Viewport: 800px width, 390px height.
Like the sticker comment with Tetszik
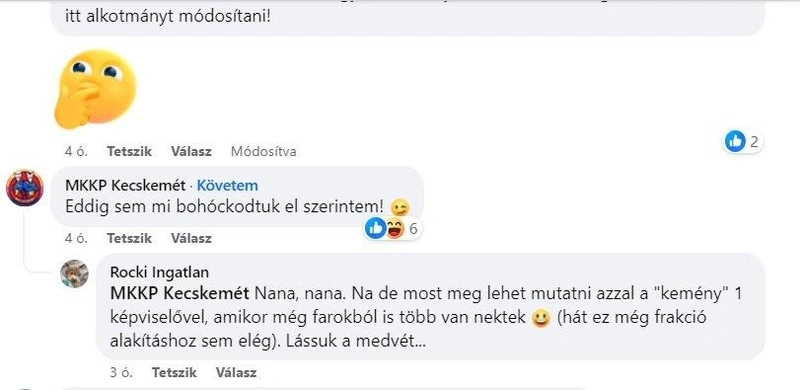coord(129,152)
